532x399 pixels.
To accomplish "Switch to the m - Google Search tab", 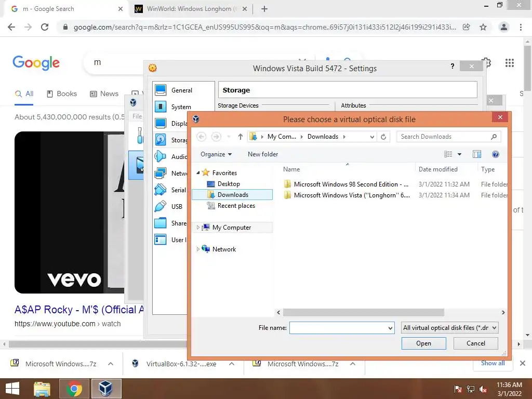I will (x=66, y=9).
